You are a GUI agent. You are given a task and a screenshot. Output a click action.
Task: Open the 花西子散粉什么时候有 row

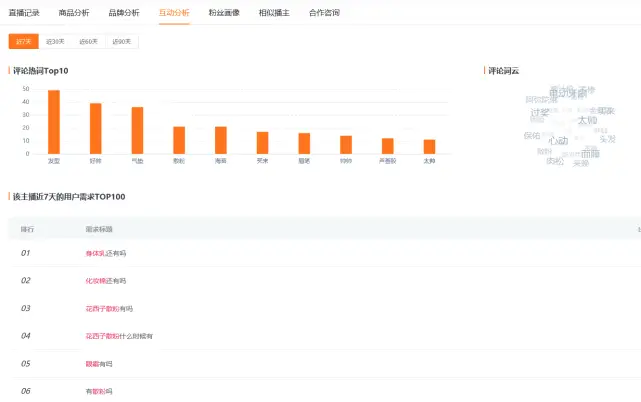pyautogui.click(x=325, y=336)
